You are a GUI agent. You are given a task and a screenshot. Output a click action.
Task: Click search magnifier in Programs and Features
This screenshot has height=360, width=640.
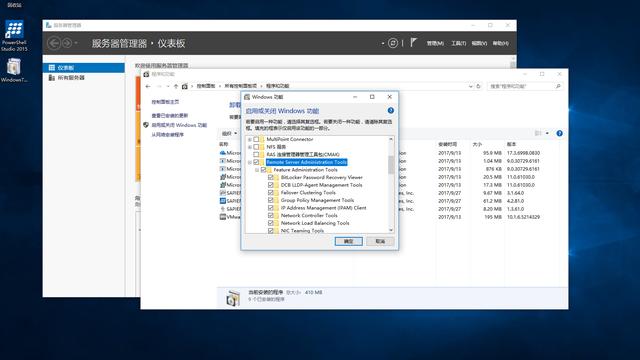pyautogui.click(x=558, y=86)
